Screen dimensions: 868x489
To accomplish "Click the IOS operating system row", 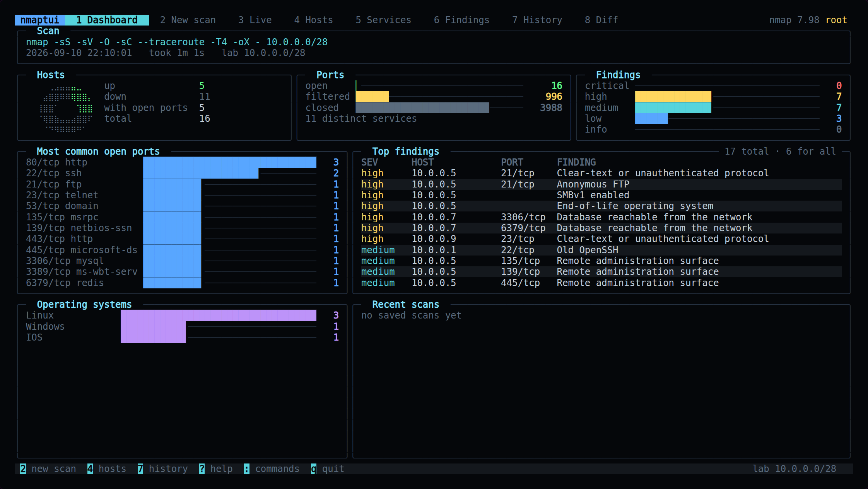I will pos(182,337).
